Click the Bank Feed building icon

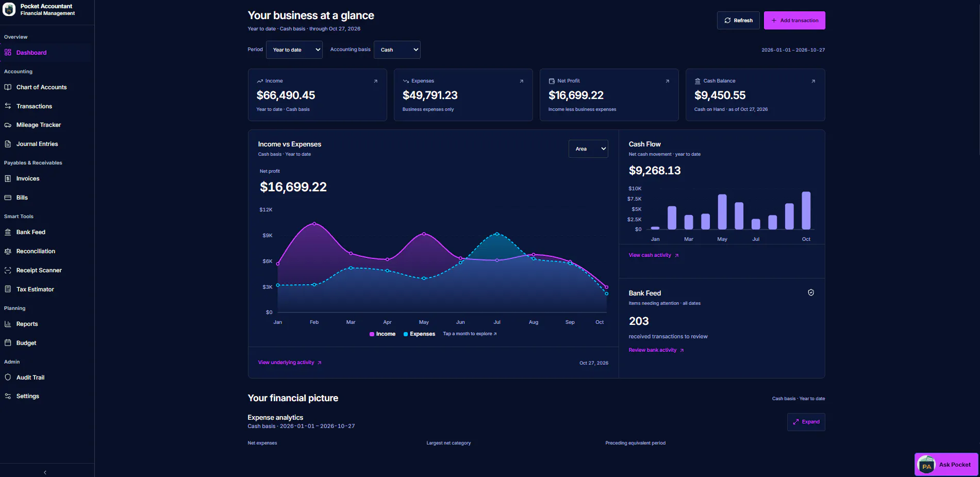pyautogui.click(x=8, y=232)
